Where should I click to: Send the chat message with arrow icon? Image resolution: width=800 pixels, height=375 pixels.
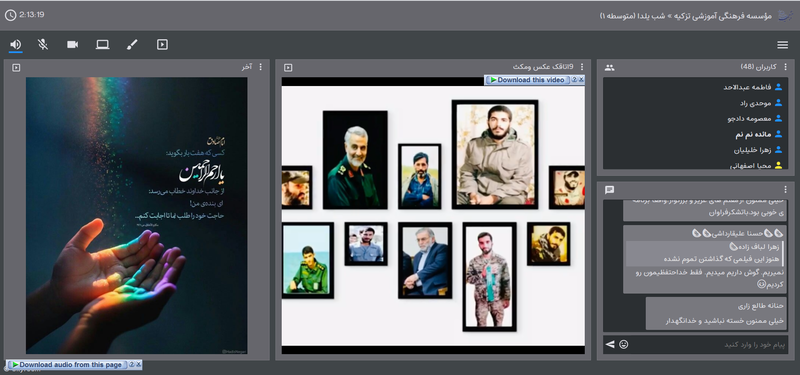610,345
